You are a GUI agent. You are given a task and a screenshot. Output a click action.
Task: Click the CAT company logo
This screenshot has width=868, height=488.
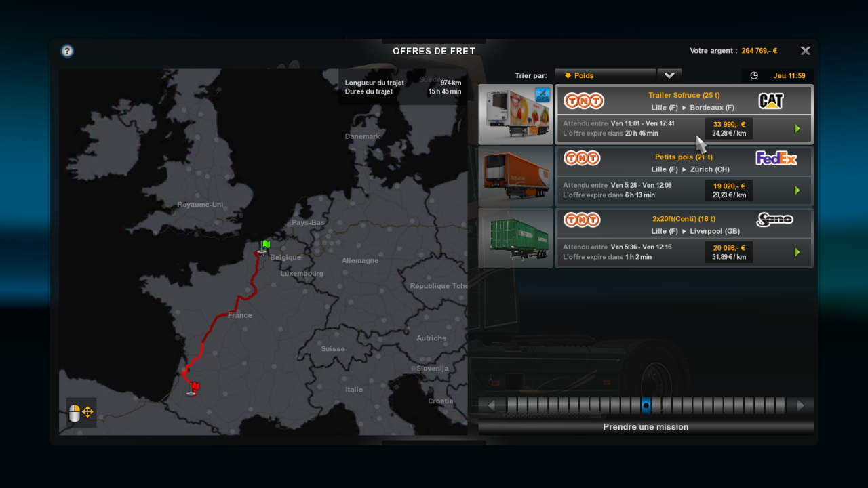pyautogui.click(x=771, y=101)
